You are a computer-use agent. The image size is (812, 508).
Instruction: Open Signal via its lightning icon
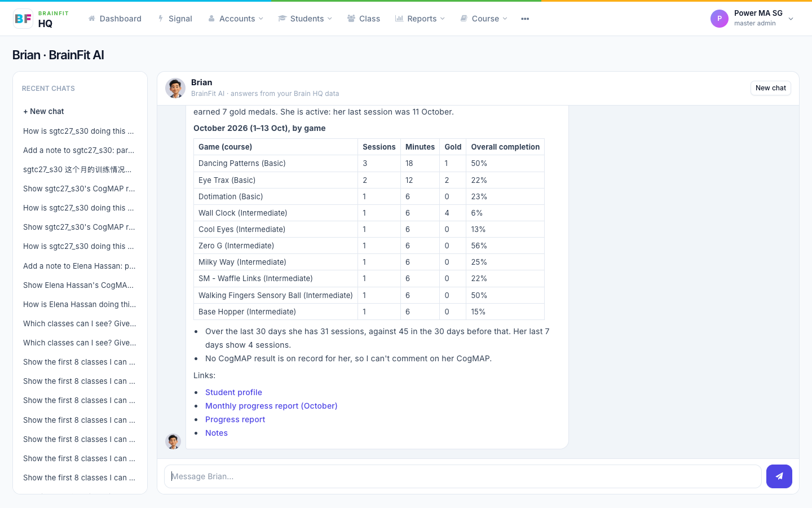[x=161, y=19]
